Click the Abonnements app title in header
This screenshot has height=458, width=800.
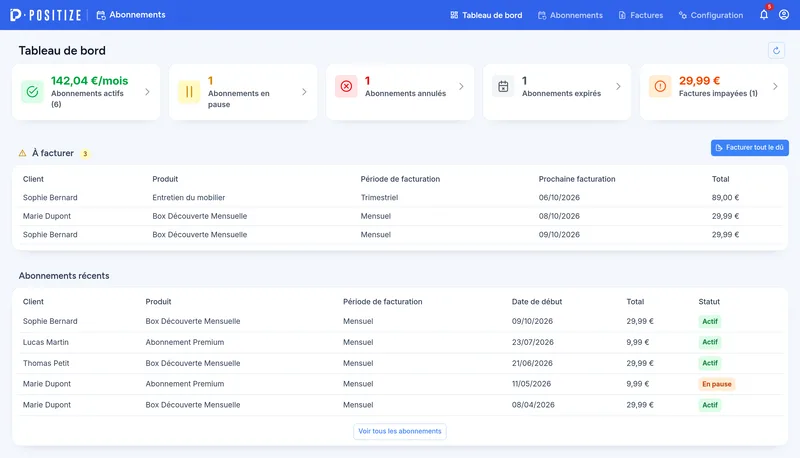click(131, 15)
